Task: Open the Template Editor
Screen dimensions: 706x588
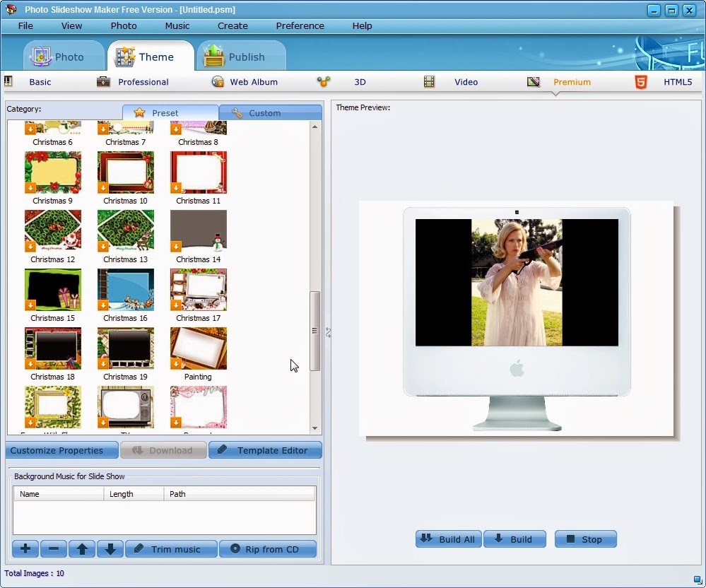Action: (x=265, y=449)
